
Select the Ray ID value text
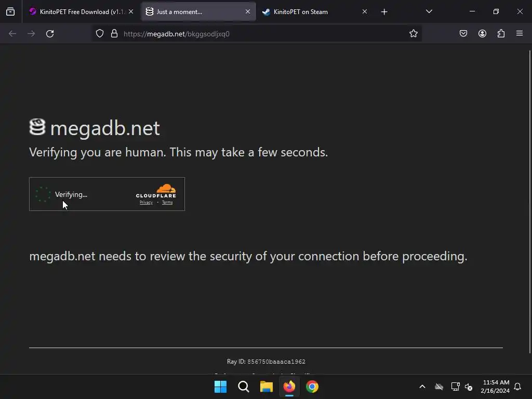pos(276,362)
